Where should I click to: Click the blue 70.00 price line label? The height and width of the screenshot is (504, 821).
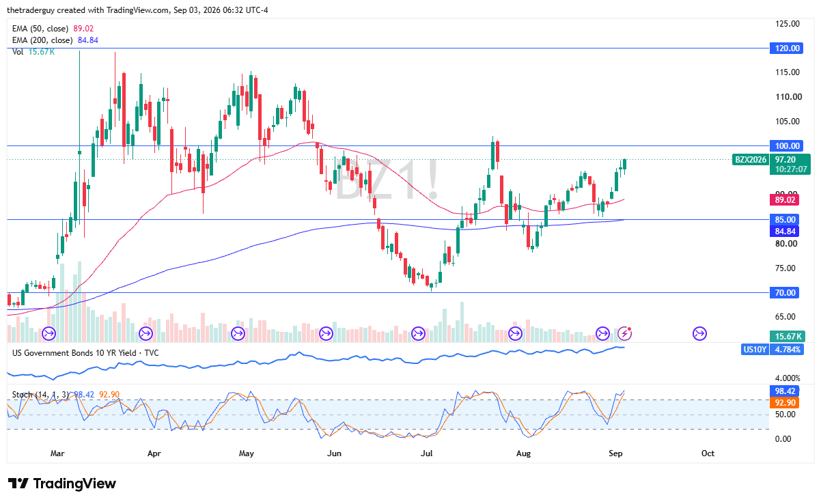click(784, 292)
